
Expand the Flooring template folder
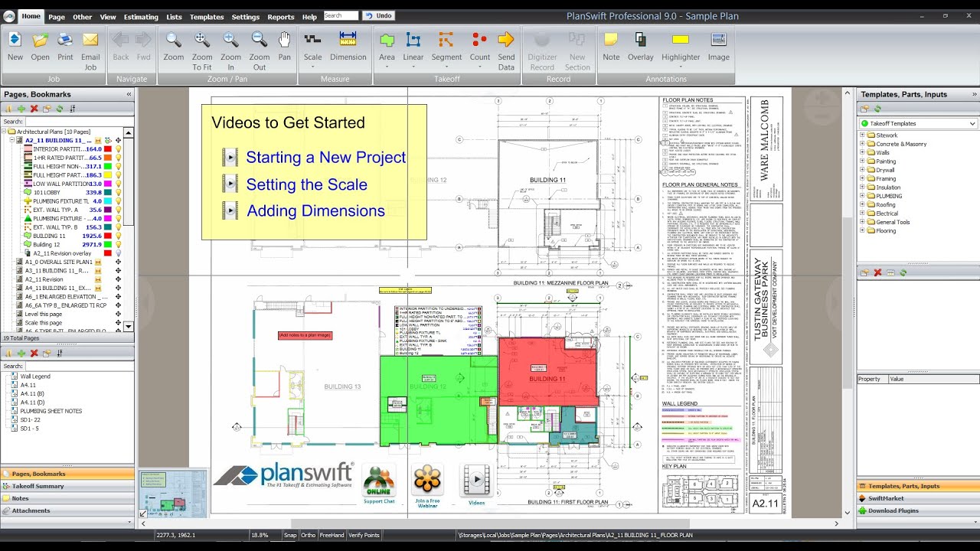point(862,230)
